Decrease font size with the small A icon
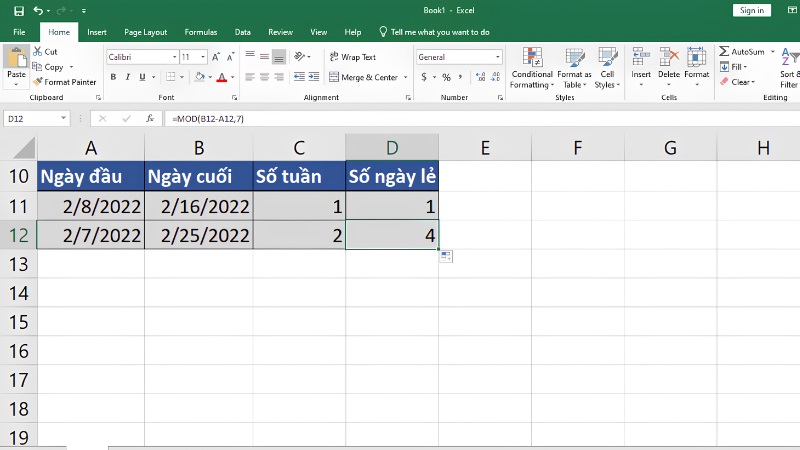 pyautogui.click(x=231, y=57)
